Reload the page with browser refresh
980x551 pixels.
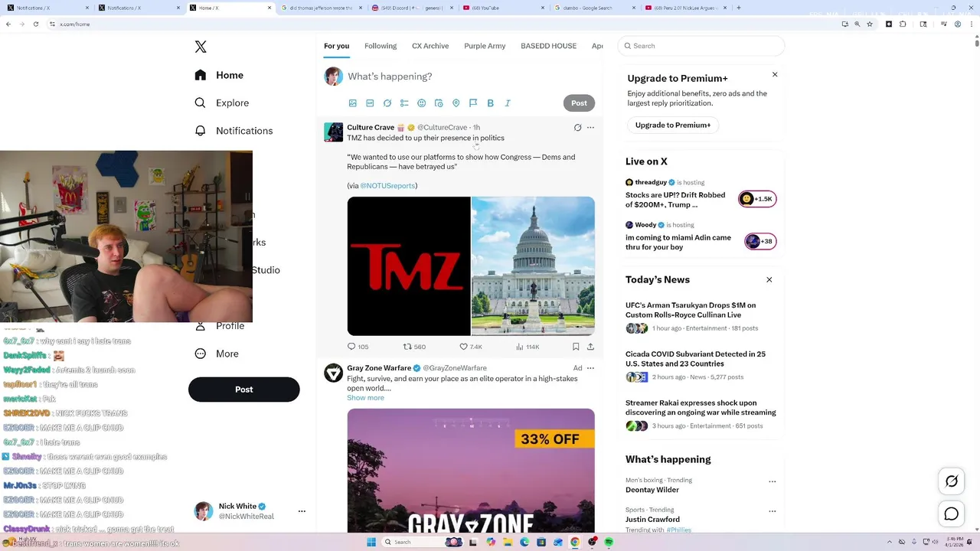click(37, 24)
